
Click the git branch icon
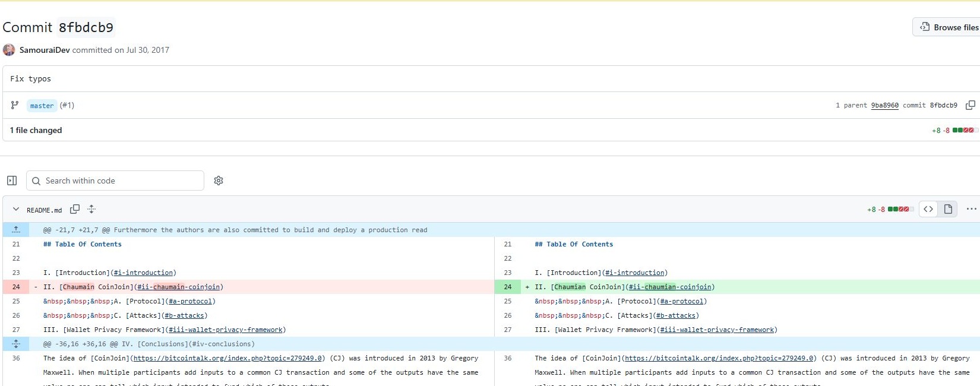pyautogui.click(x=15, y=105)
